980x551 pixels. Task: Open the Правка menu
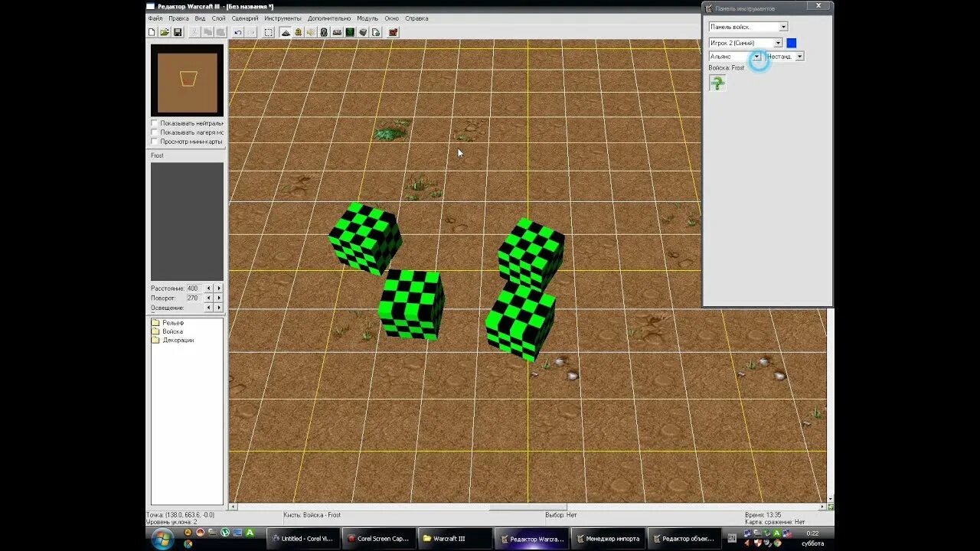[x=178, y=18]
